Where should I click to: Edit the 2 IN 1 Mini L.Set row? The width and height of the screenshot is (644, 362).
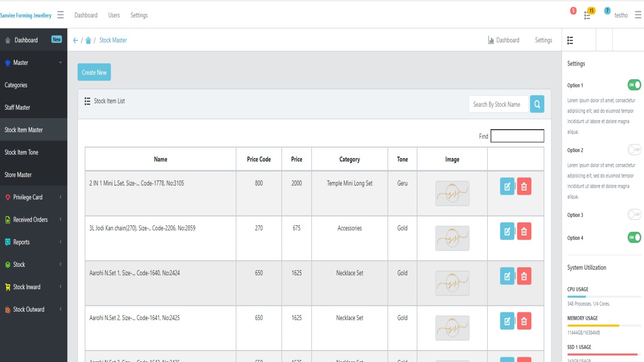(507, 187)
